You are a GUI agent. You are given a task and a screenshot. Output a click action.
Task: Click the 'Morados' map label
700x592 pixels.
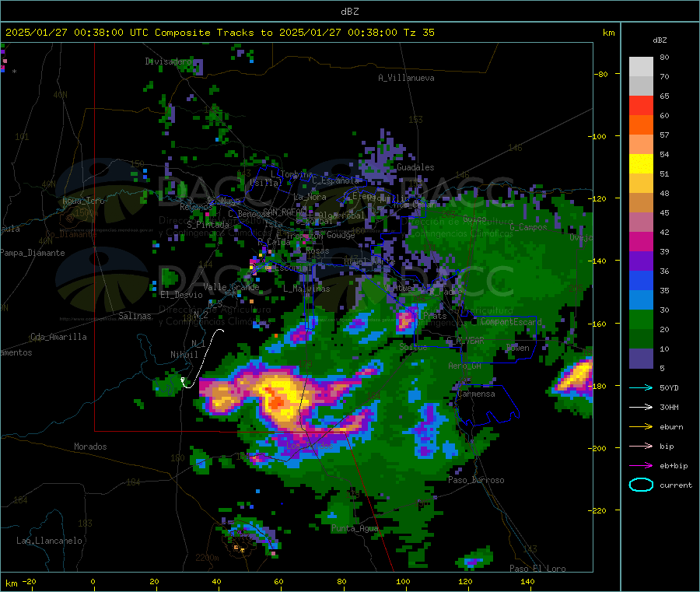coord(90,447)
